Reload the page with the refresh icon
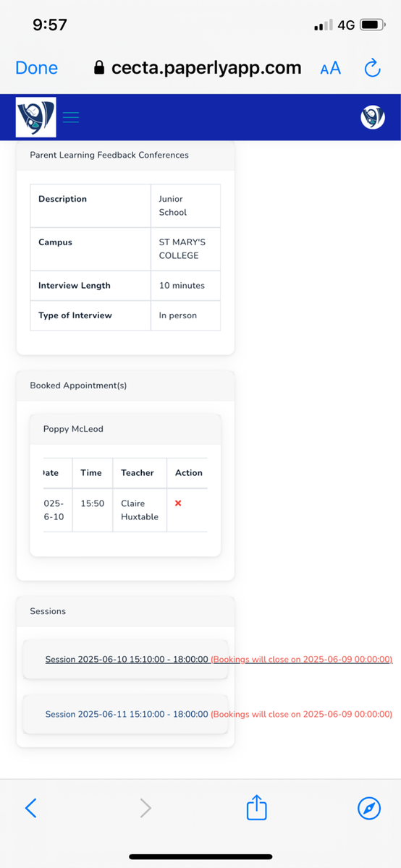The height and width of the screenshot is (868, 401). (x=372, y=68)
